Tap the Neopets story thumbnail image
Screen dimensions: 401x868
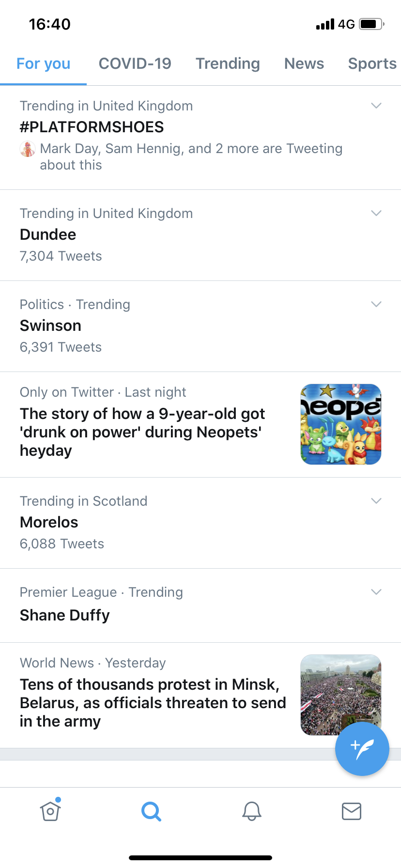(341, 424)
